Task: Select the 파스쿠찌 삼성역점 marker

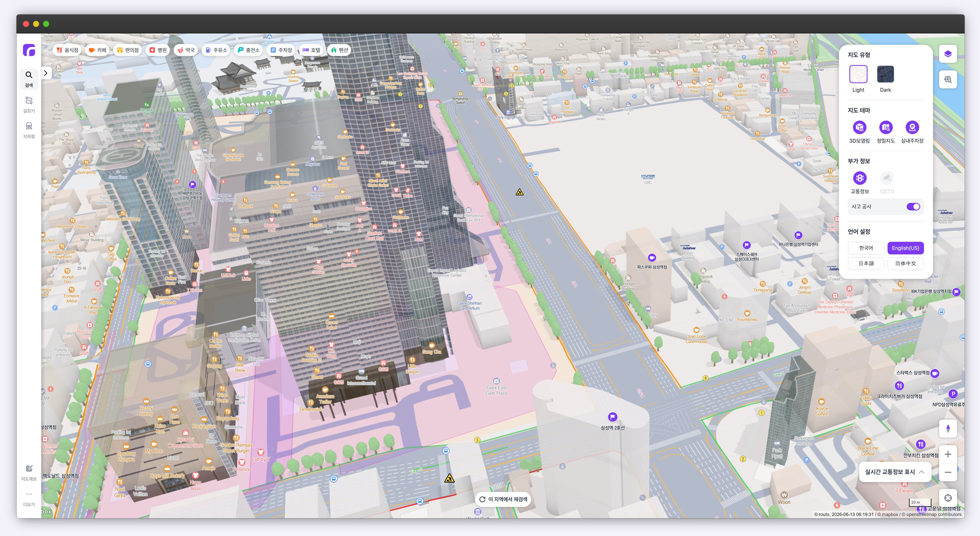Action: click(x=652, y=258)
